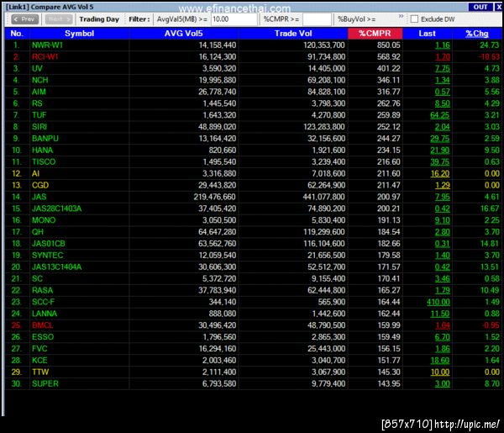Screen dimensions: 504x433
Task: Open last price 64.25 link for TUF
Action: pos(440,115)
